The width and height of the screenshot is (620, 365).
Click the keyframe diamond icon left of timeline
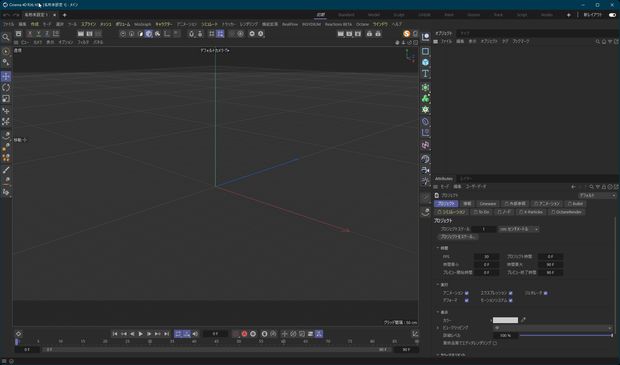pos(18,334)
